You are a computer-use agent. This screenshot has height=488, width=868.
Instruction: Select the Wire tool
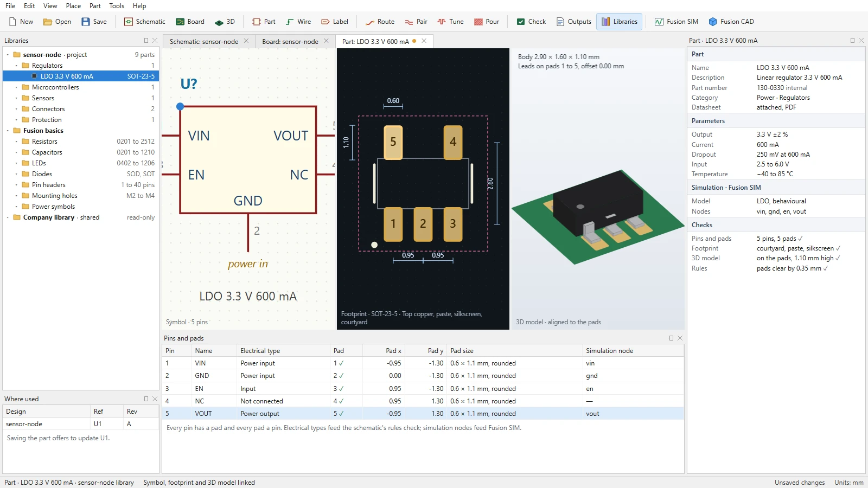click(298, 22)
